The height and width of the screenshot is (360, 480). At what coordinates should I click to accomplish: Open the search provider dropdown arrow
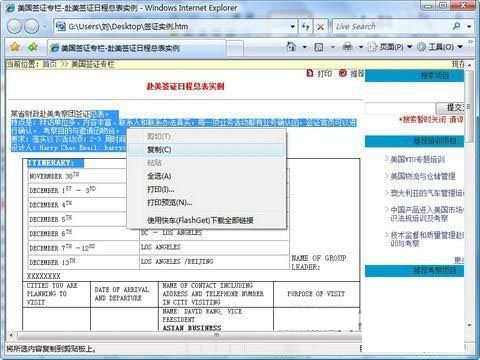click(x=469, y=26)
